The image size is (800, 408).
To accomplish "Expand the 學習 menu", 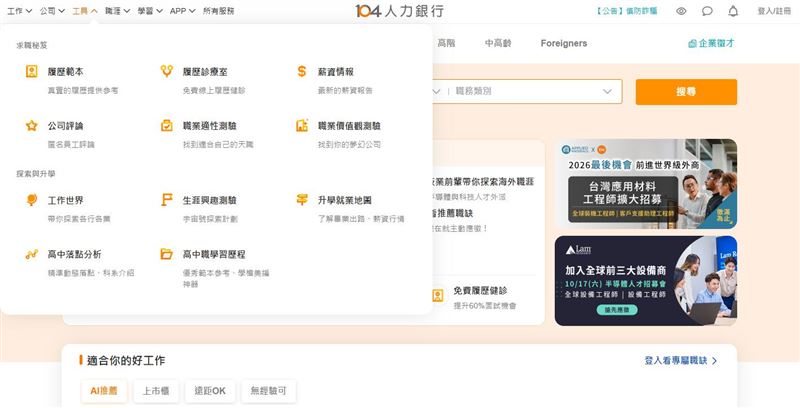I will tap(150, 11).
